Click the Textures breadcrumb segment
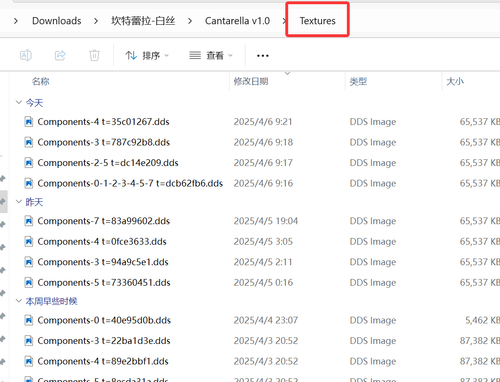500x382 pixels. tap(318, 21)
